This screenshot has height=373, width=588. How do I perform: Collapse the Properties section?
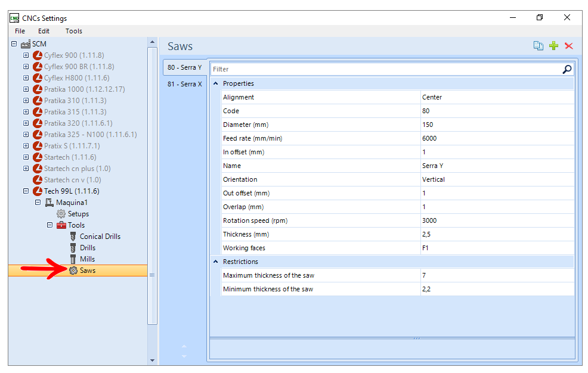(x=216, y=83)
